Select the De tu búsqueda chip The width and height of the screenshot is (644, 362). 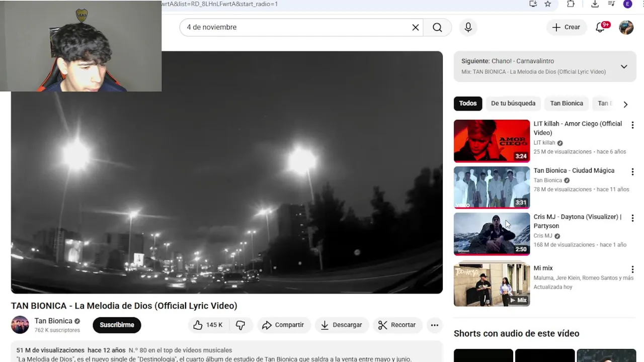[513, 104]
